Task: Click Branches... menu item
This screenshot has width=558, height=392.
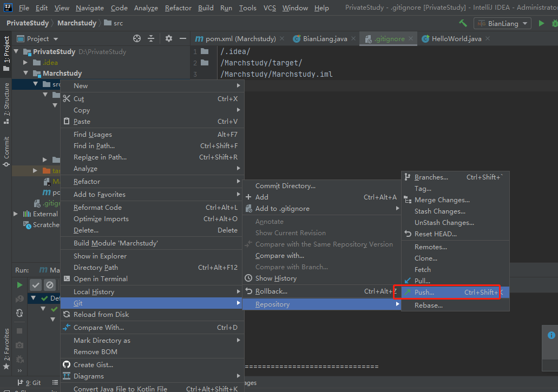Action: [x=455, y=177]
